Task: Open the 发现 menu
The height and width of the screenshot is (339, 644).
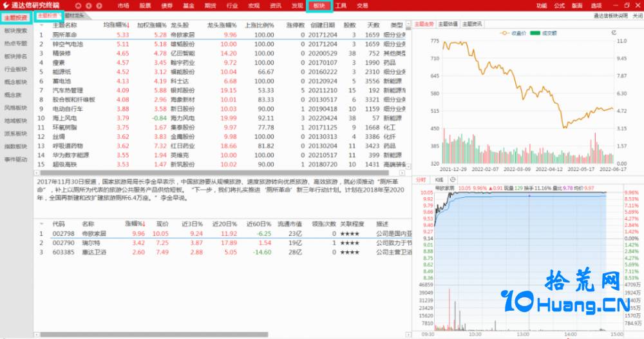Action: (x=298, y=6)
